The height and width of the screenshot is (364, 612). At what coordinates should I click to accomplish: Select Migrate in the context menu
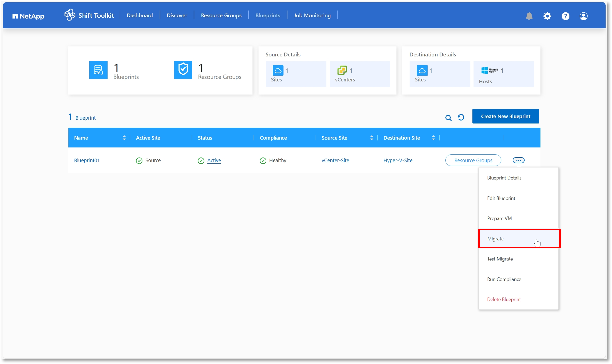[x=519, y=239]
